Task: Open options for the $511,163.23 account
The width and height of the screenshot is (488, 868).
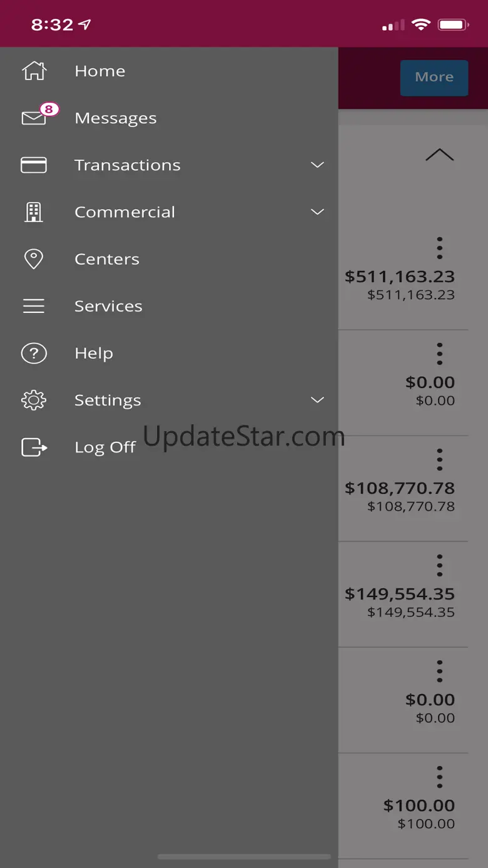Action: click(440, 248)
